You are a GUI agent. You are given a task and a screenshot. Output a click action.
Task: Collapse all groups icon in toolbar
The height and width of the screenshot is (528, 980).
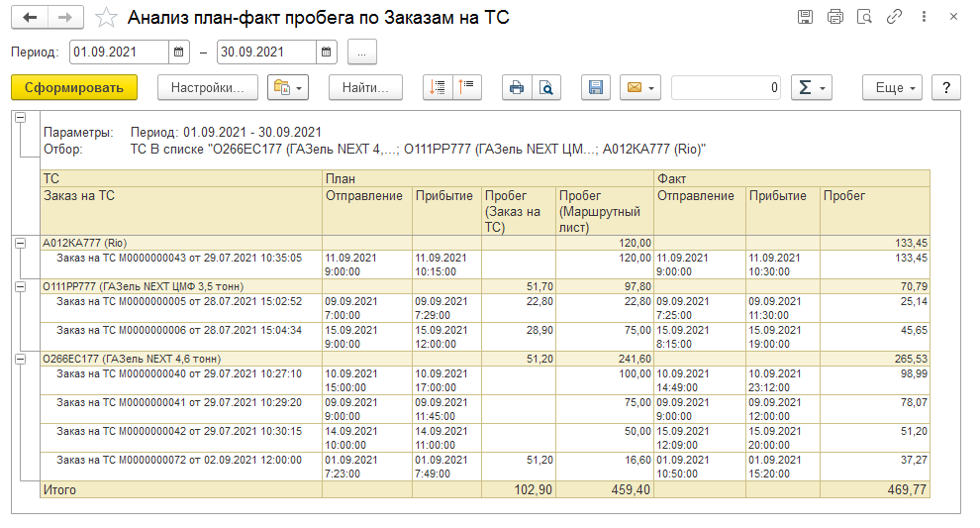(x=467, y=87)
